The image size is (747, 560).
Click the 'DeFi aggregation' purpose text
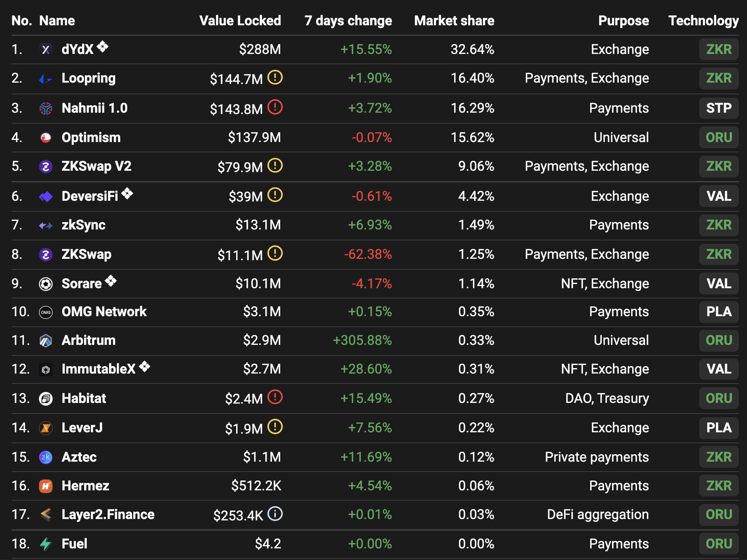598,515
